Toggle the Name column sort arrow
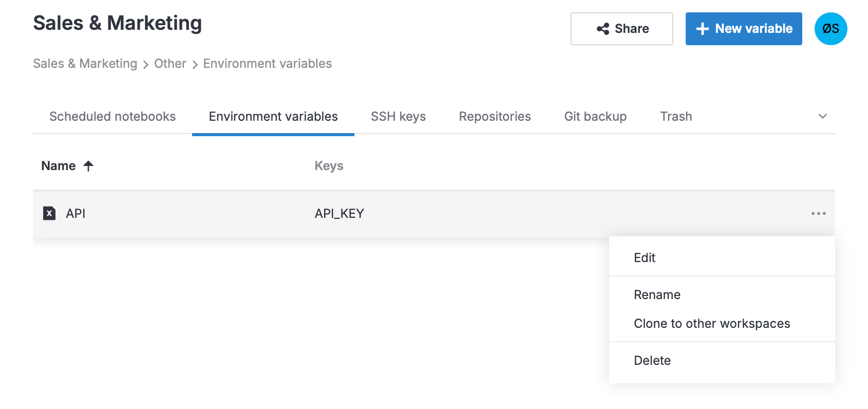This screenshot has height=409, width=868. click(88, 165)
